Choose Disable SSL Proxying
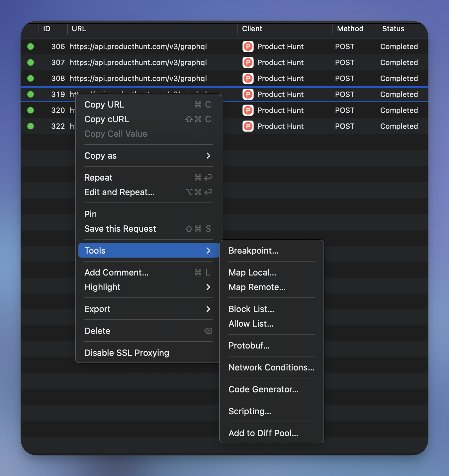 click(x=148, y=353)
